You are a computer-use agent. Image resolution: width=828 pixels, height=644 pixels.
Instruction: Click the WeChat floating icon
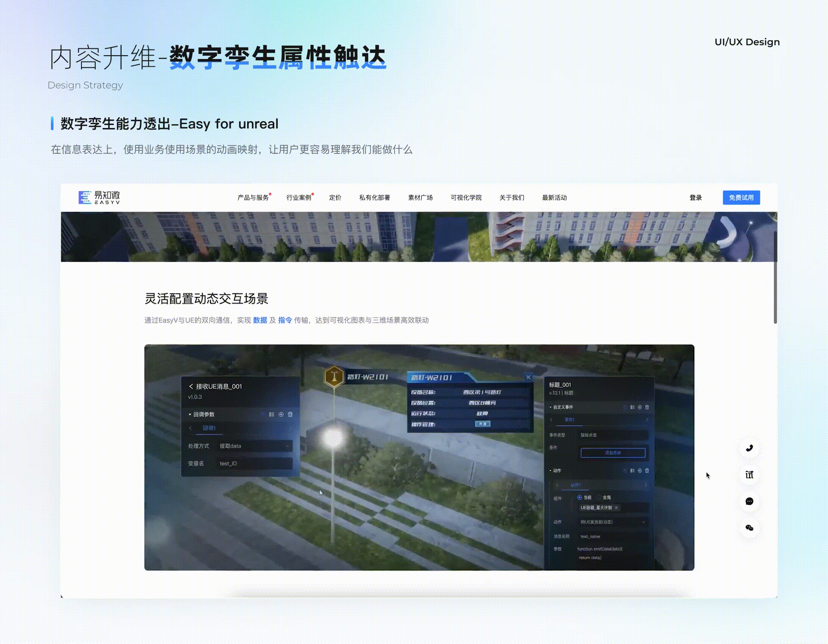[x=750, y=528]
